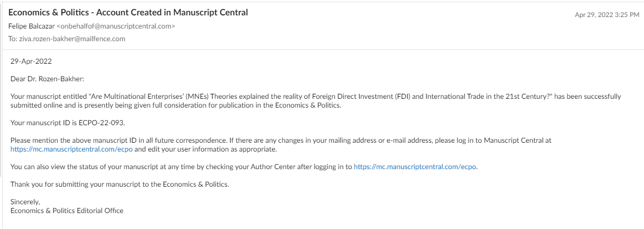This screenshot has width=644, height=229.
Task: Click the manuscript ID ECPO-22-093 line
Action: [x=67, y=123]
